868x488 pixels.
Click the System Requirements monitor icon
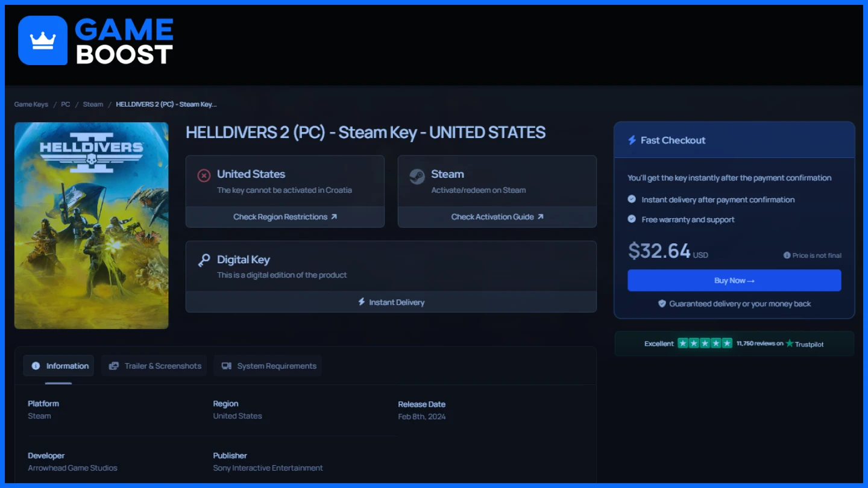pos(227,366)
